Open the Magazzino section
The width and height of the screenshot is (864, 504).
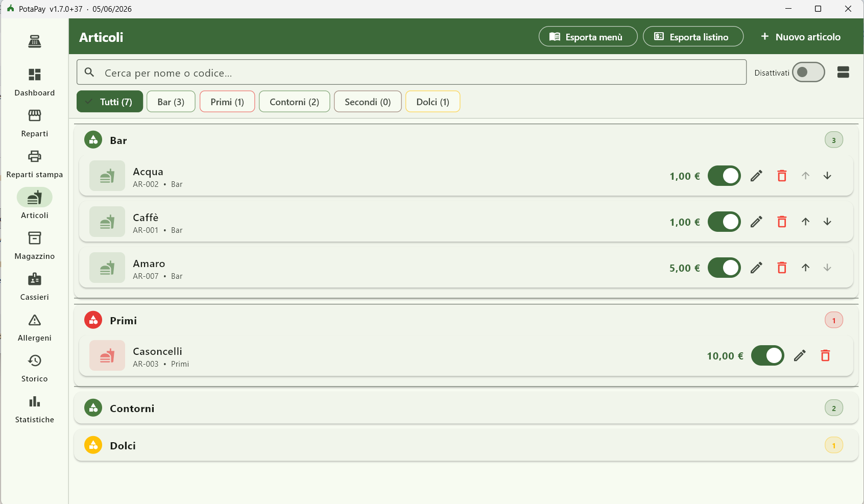[35, 245]
